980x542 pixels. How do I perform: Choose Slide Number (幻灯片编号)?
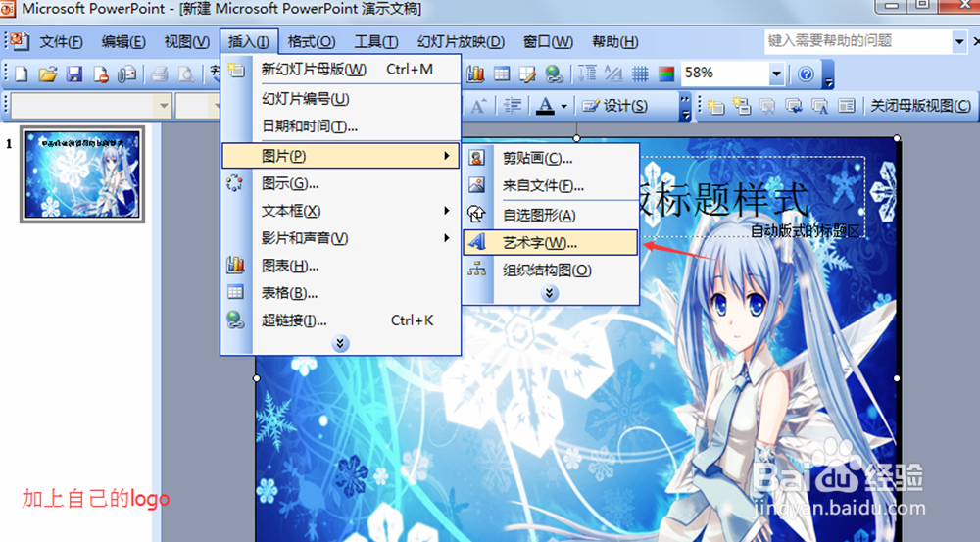click(341, 99)
